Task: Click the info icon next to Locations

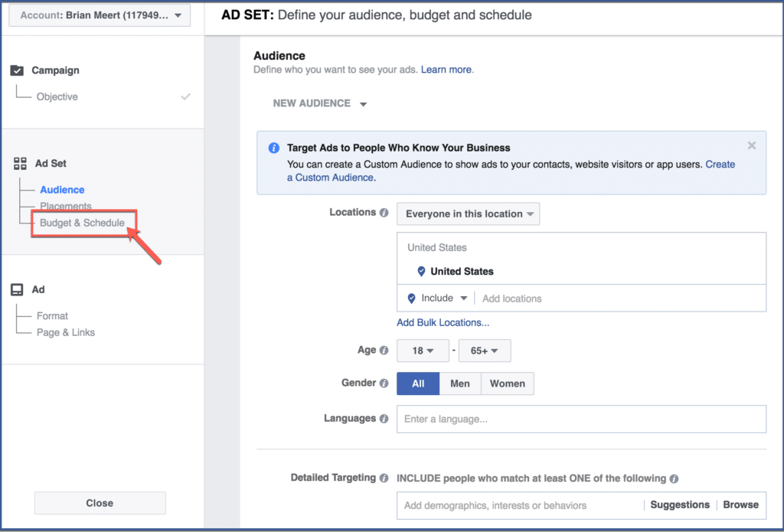Action: pos(383,211)
